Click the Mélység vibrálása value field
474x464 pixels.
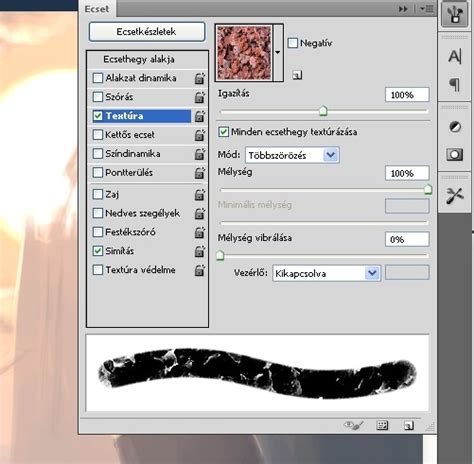point(407,239)
